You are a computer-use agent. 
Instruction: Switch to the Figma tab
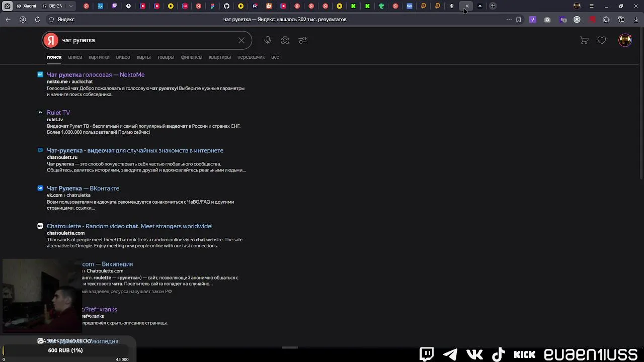[x=212, y=6]
